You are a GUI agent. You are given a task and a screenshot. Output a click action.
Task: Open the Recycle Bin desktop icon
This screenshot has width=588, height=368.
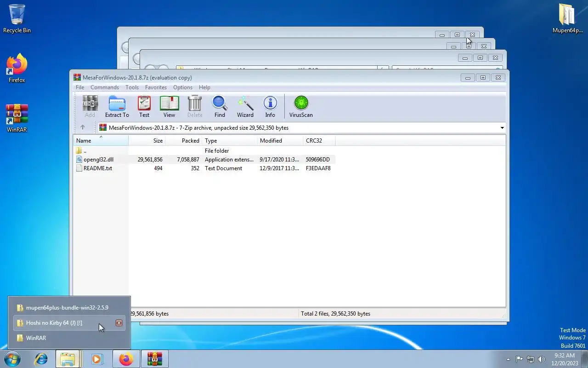pos(17,18)
